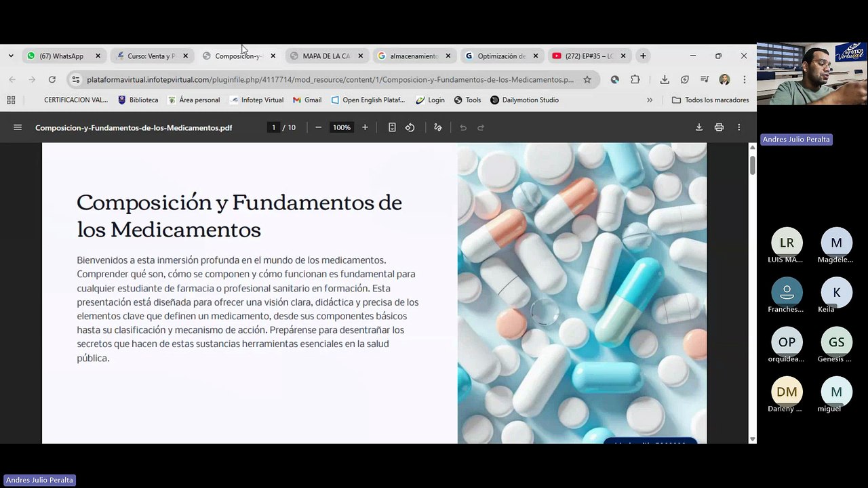This screenshot has height=488, width=868.
Task: Switch to Curso: Venta tab
Action: pyautogui.click(x=152, y=56)
